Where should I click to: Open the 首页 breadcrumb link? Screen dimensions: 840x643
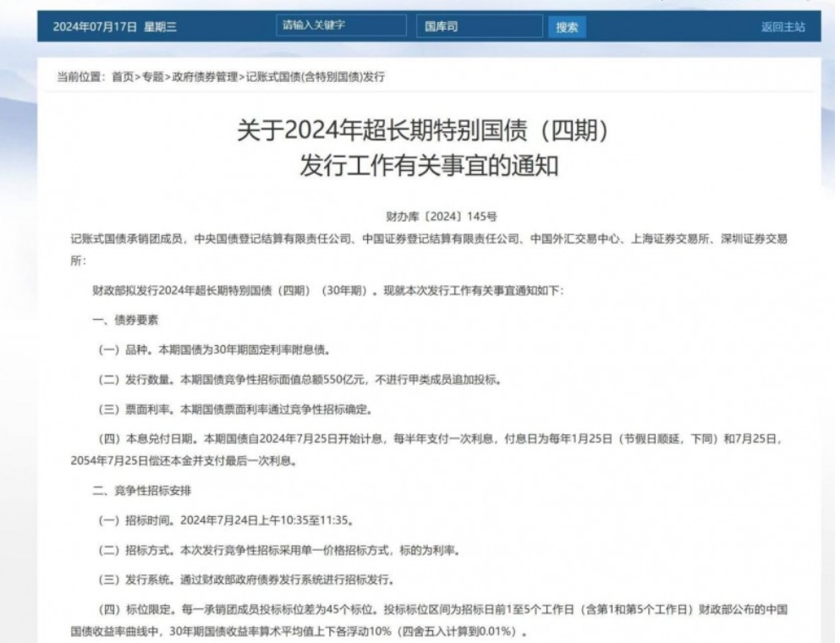(122, 78)
